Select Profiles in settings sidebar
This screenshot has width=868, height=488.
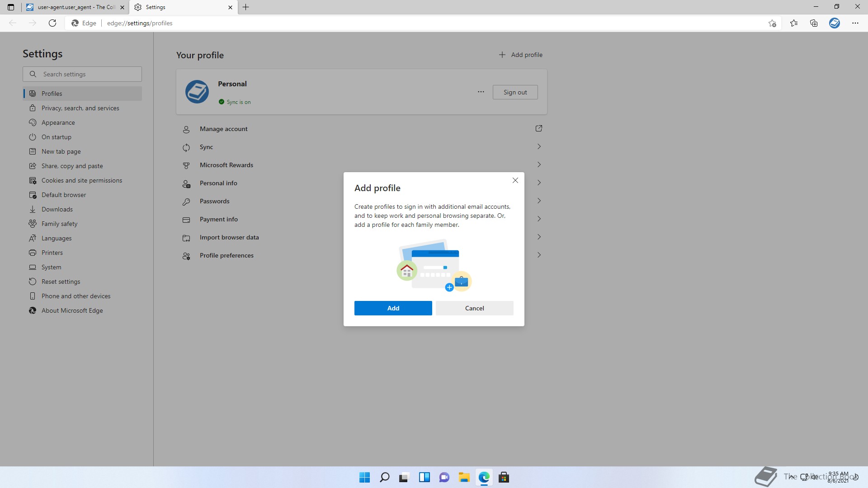point(82,94)
